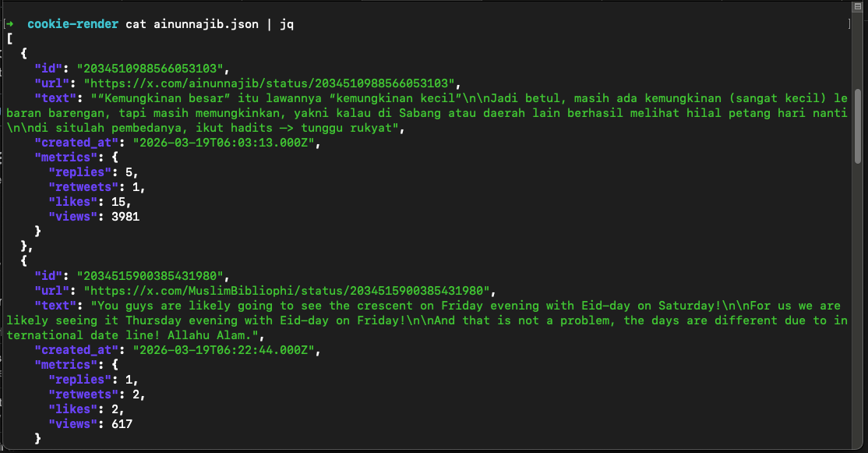The width and height of the screenshot is (868, 453).
Task: Click the created_at timestamp ending 06:03:13.000Z
Action: [226, 143]
